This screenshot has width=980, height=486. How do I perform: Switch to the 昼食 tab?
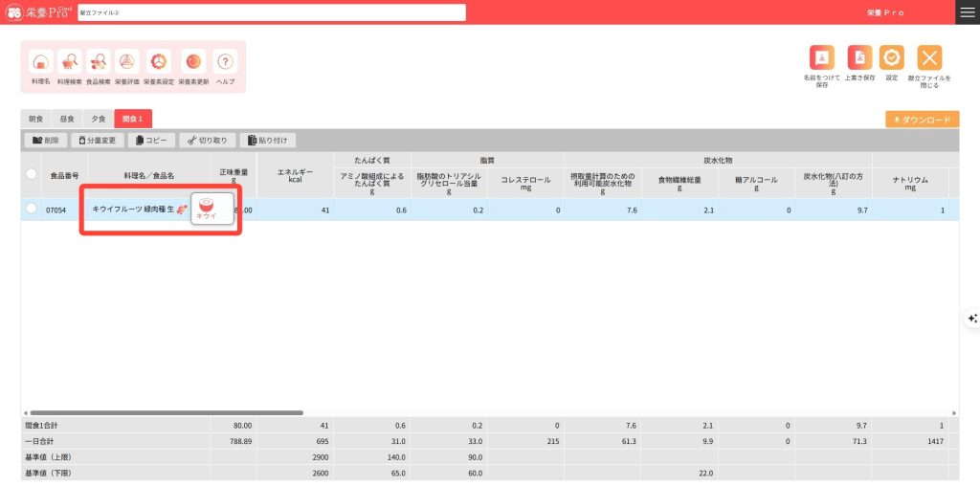tap(68, 119)
